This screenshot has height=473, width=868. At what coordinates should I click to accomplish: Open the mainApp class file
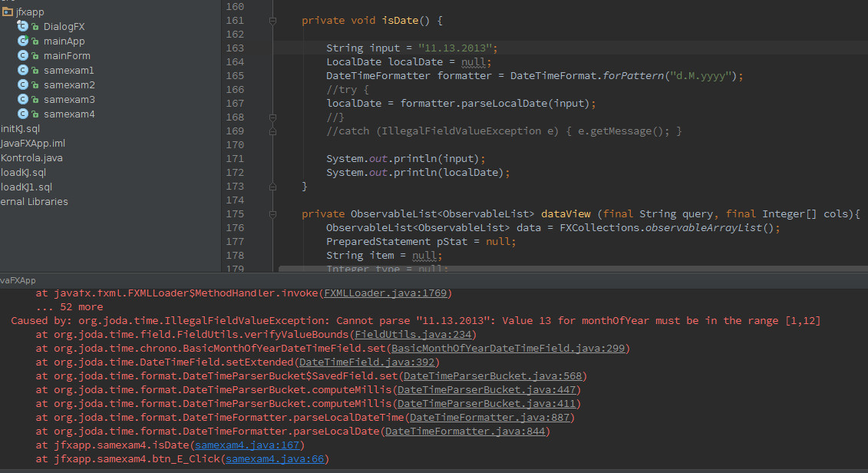click(64, 41)
